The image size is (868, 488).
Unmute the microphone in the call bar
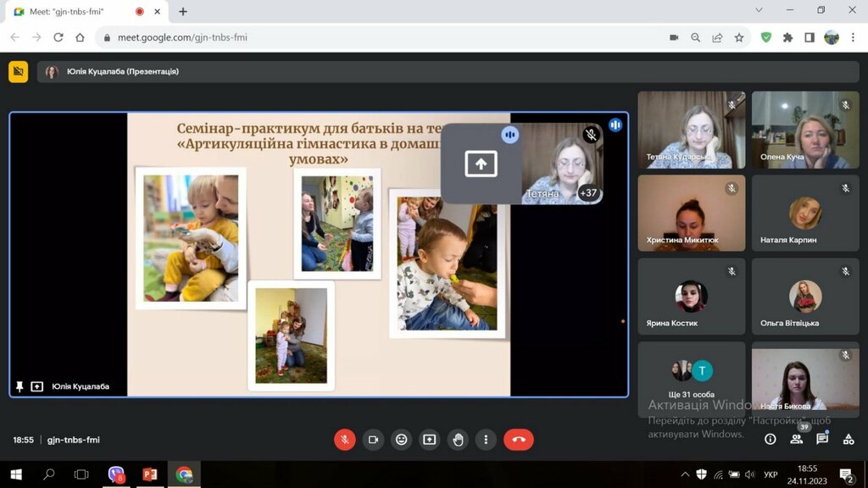point(344,440)
